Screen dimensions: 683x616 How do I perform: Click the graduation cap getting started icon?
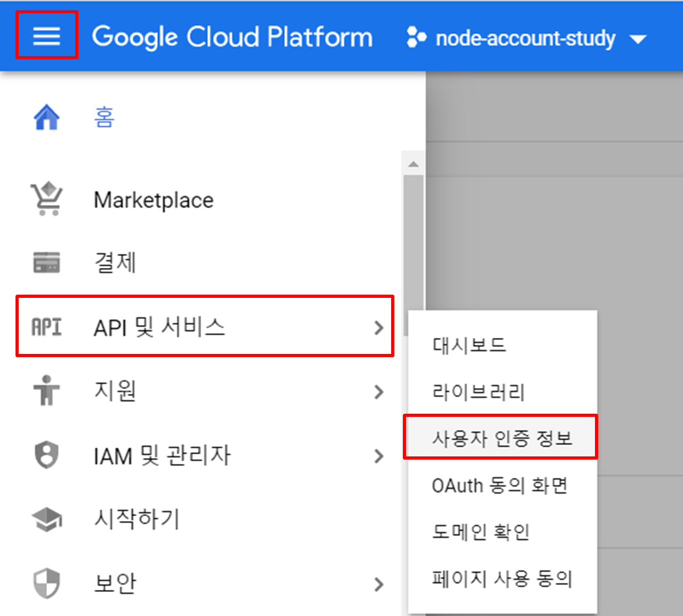46,519
